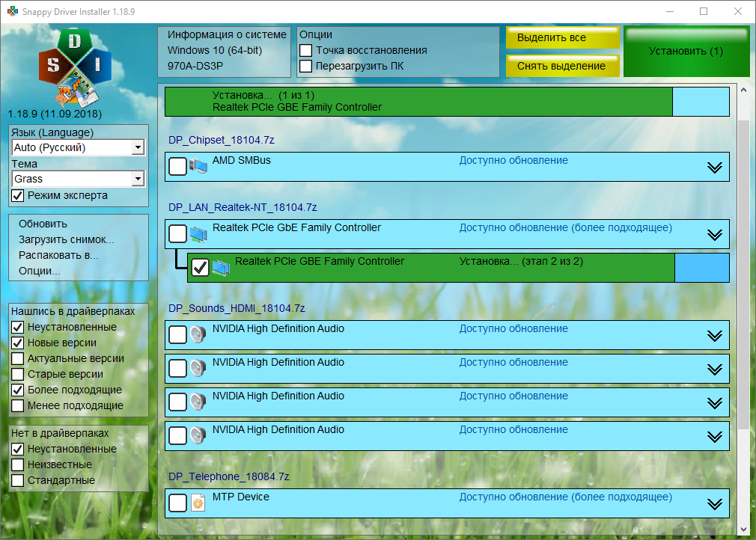Toggle Стандартные filter checkbox
The image size is (756, 540).
pyautogui.click(x=18, y=480)
